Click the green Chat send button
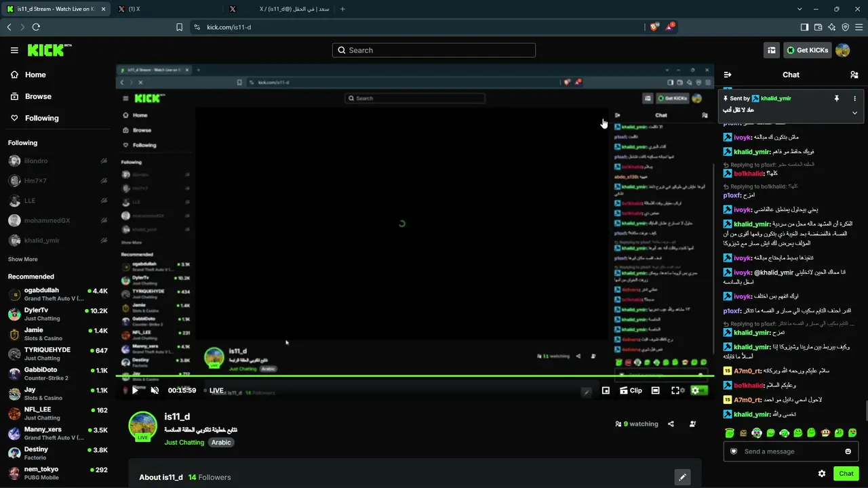The width and height of the screenshot is (868, 488). pyautogui.click(x=846, y=474)
